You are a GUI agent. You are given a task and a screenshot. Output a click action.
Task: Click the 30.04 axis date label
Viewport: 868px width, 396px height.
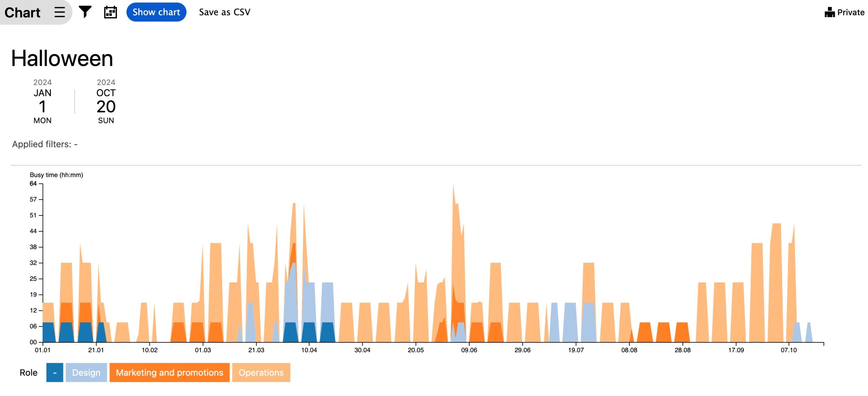[362, 350]
